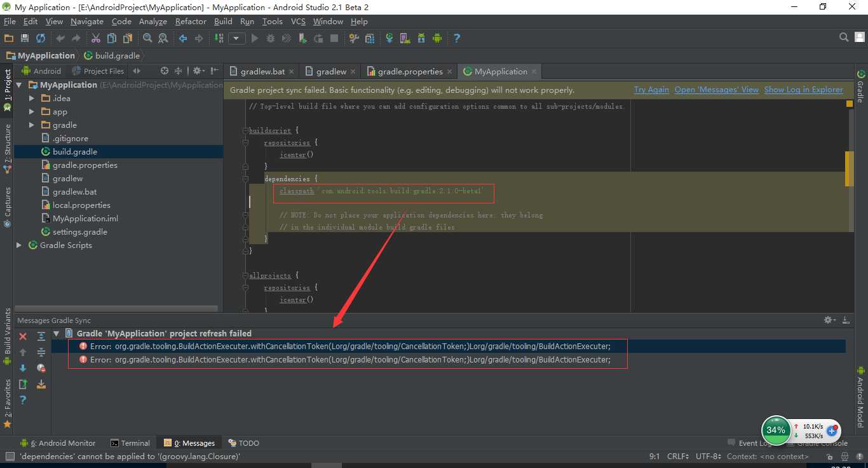Toggle the Hide Warnings filter in Messages

coord(41,368)
